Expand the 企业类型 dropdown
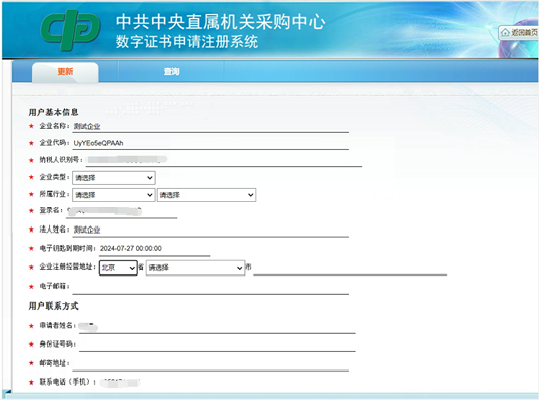The image size is (539, 400). [114, 178]
